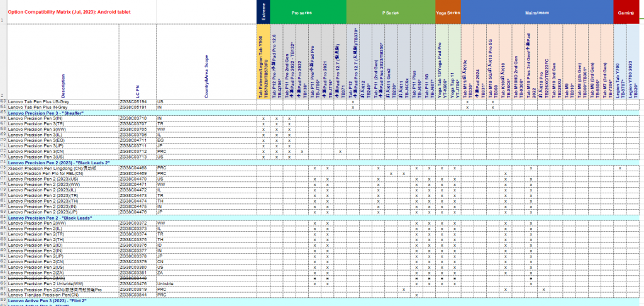The image size is (644, 306).
Task: Click the "ZA" country scope cell
Action: (x=206, y=272)
